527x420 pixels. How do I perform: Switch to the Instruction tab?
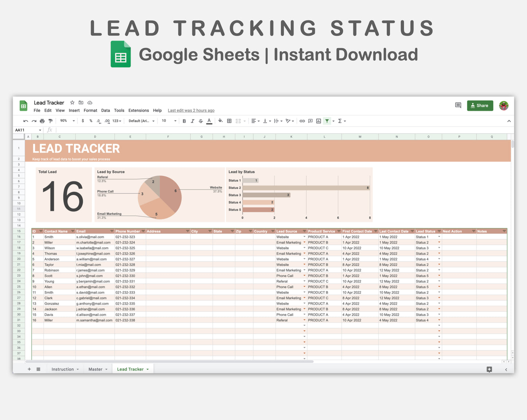point(63,369)
